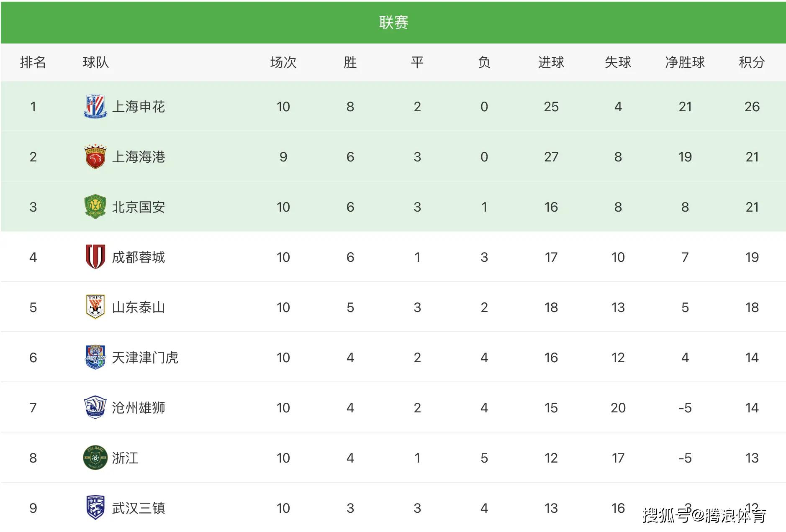Click the 武汉三镇 blue shield icon
The image size is (786, 532).
pos(95,508)
